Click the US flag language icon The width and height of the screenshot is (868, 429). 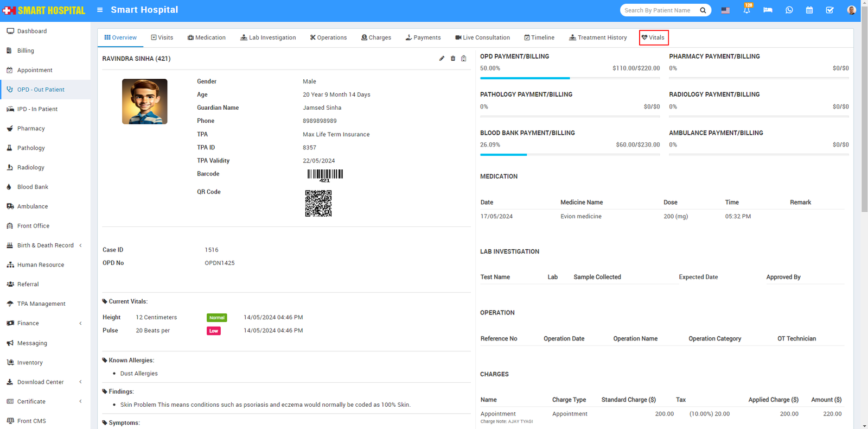[725, 10]
